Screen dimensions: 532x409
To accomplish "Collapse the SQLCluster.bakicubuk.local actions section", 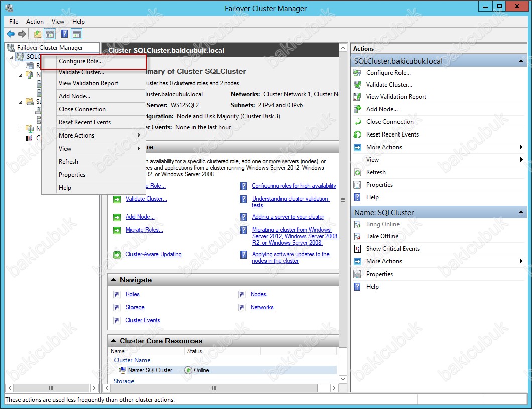I will pyautogui.click(x=520, y=61).
